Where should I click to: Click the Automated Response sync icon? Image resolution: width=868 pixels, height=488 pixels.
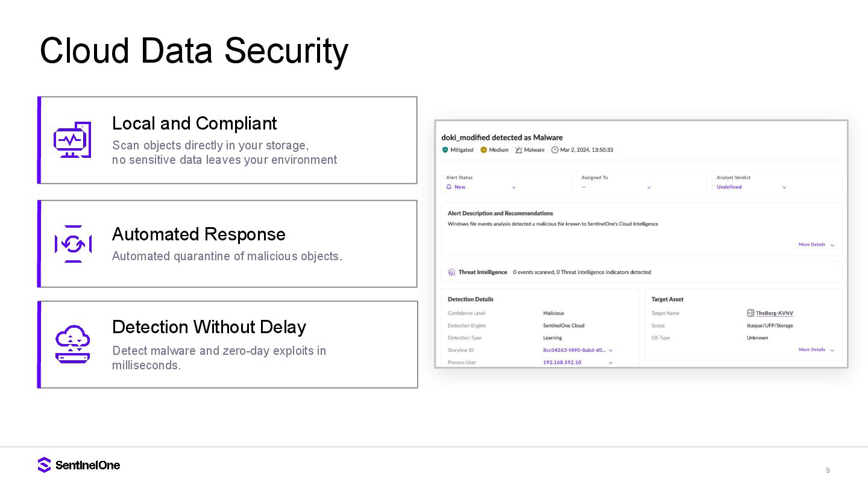pos(73,243)
